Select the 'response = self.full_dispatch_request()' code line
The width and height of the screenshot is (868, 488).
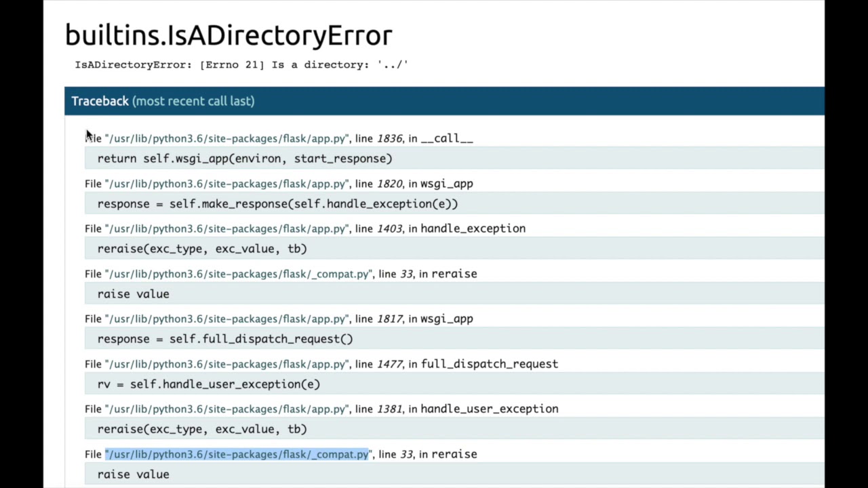pos(225,339)
